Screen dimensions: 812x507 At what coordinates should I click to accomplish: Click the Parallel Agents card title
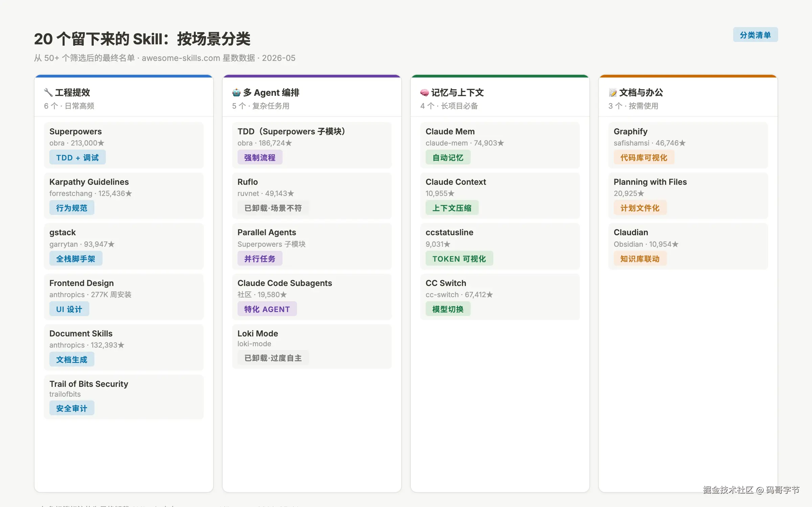click(x=267, y=232)
